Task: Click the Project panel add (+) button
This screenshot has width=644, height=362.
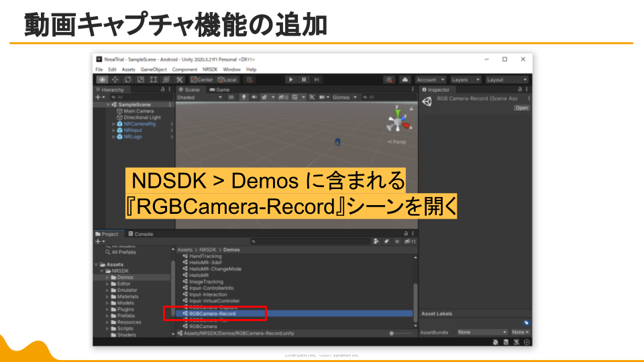Action: click(x=100, y=241)
